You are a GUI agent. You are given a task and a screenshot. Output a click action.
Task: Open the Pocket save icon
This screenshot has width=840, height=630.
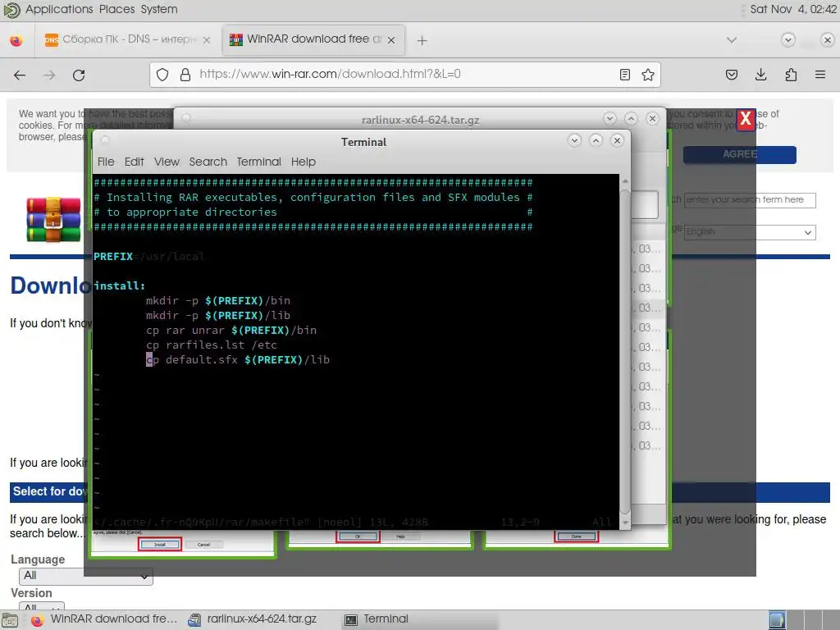point(732,75)
